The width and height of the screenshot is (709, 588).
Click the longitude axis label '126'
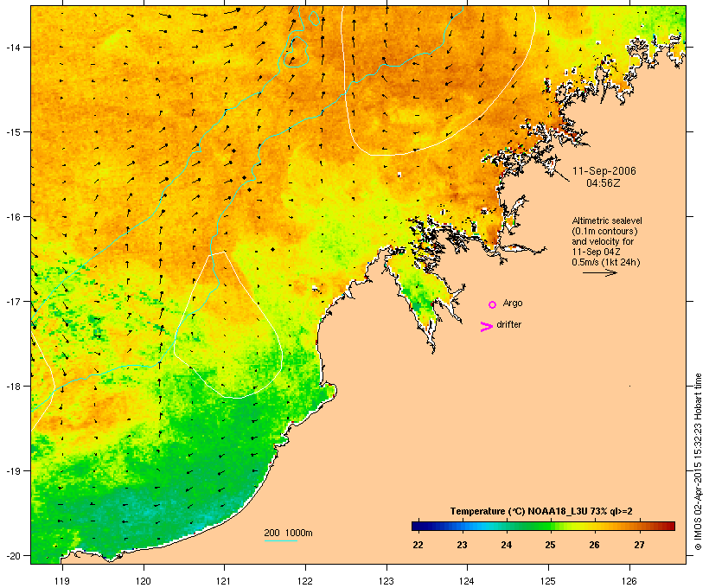629,581
